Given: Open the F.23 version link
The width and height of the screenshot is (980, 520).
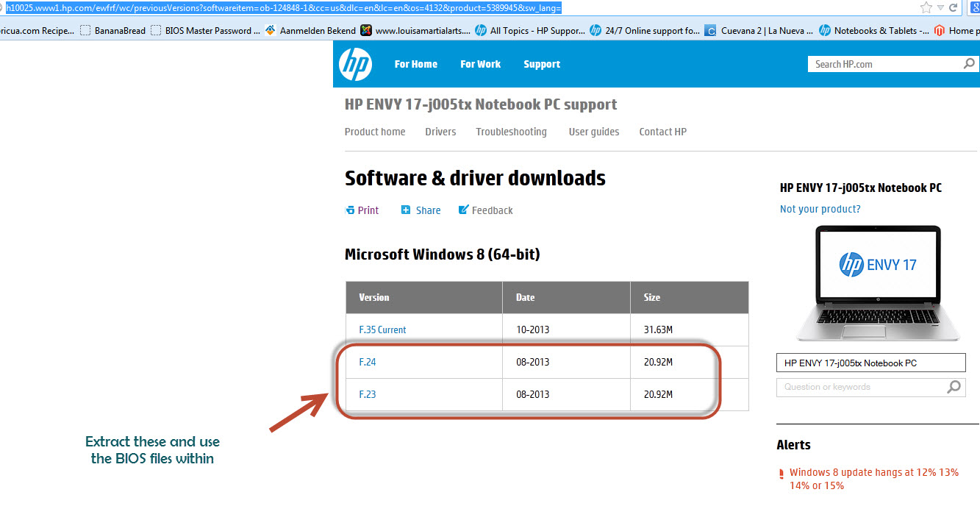Looking at the screenshot, I should point(367,394).
